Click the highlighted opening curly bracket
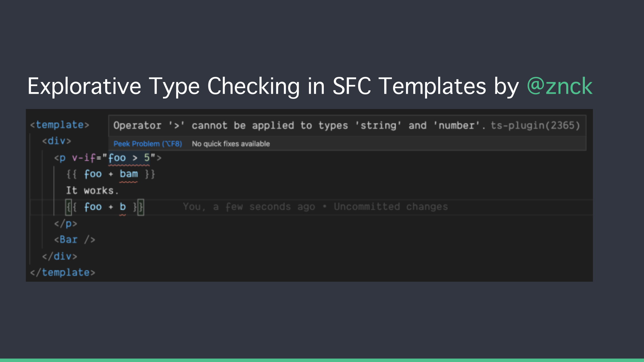Viewport: 644px width, 362px height. click(x=69, y=207)
